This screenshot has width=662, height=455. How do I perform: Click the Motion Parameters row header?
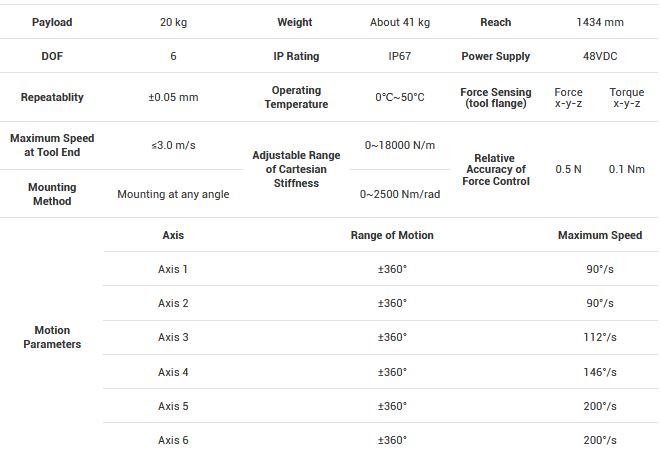[52, 337]
